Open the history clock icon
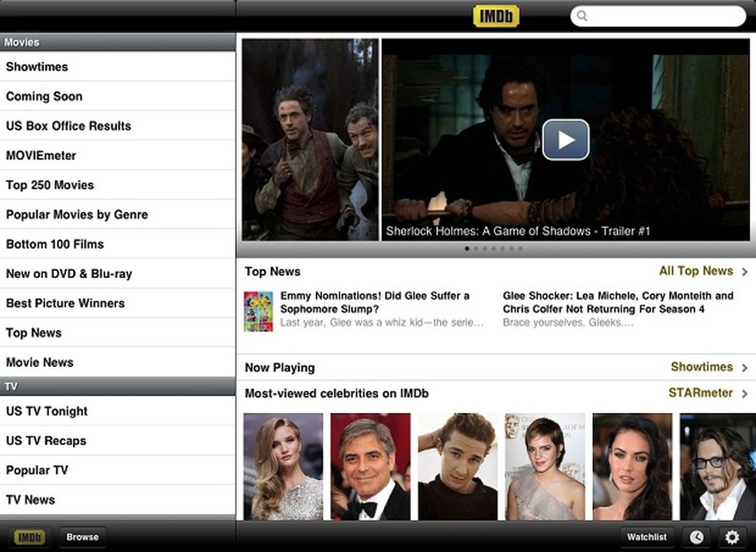 point(696,537)
